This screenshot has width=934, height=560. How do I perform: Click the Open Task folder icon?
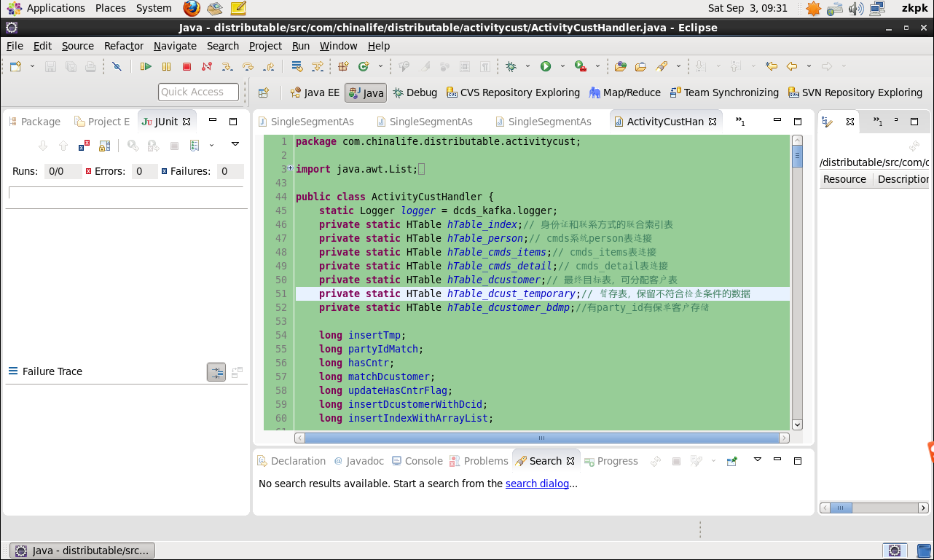coord(640,66)
